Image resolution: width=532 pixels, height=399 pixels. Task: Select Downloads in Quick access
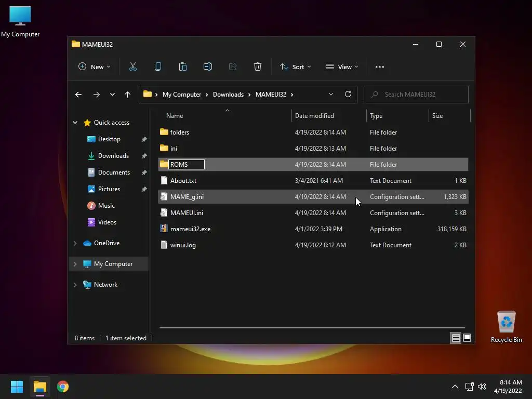(113, 156)
